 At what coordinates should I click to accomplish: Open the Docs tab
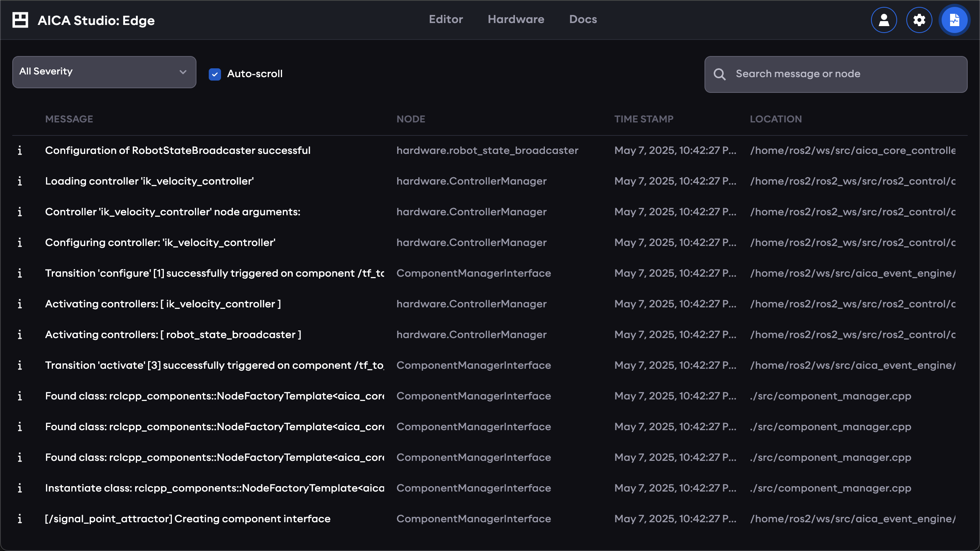tap(583, 20)
